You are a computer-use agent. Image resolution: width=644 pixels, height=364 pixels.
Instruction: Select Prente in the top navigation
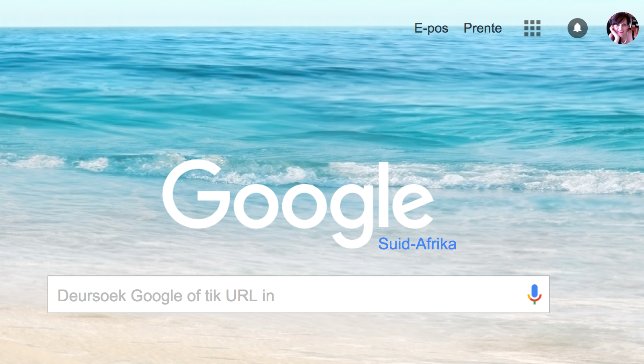pyautogui.click(x=483, y=28)
